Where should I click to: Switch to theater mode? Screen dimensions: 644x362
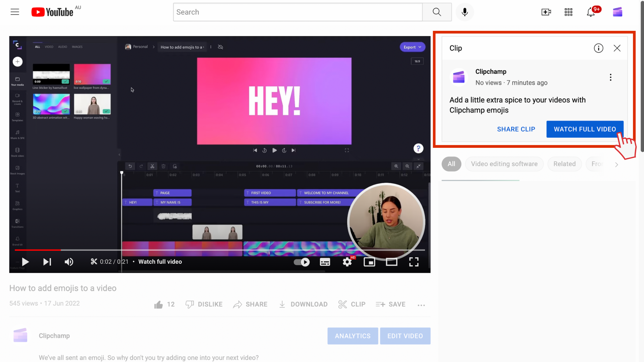(x=391, y=262)
